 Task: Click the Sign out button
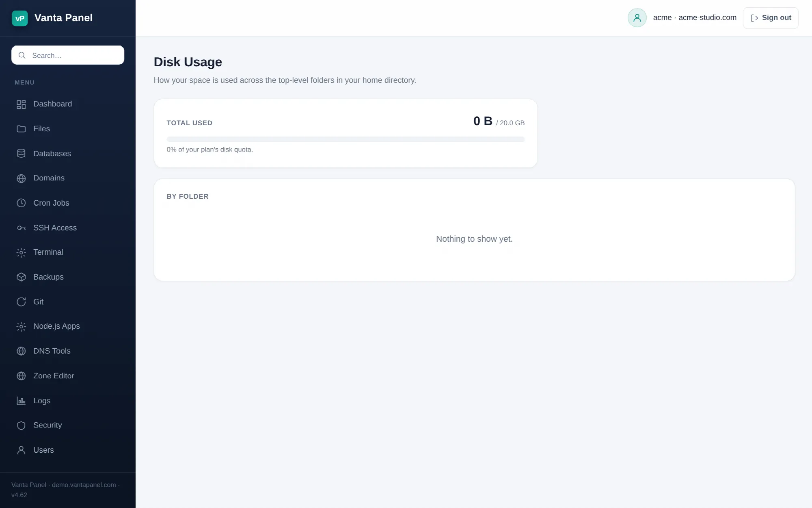point(771,18)
